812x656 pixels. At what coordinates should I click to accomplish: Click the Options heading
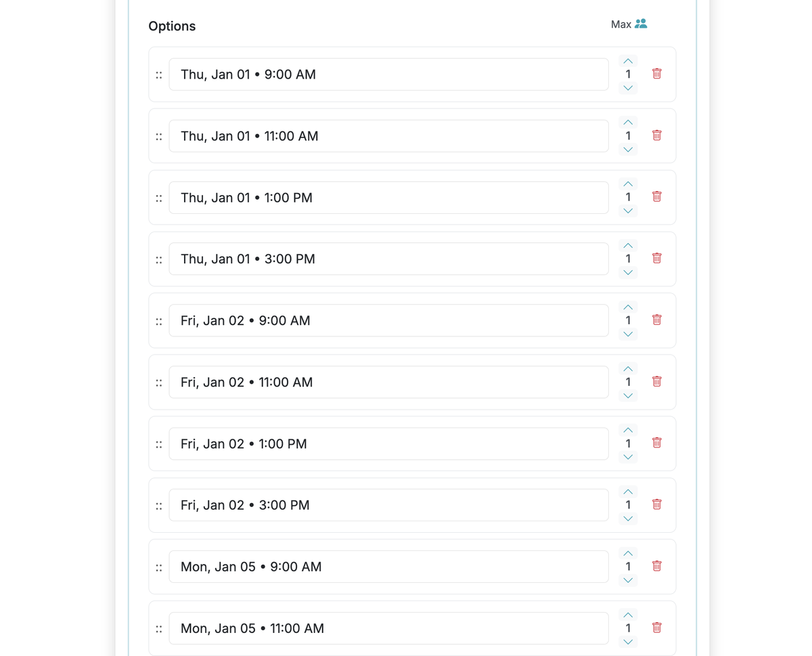pyautogui.click(x=171, y=26)
